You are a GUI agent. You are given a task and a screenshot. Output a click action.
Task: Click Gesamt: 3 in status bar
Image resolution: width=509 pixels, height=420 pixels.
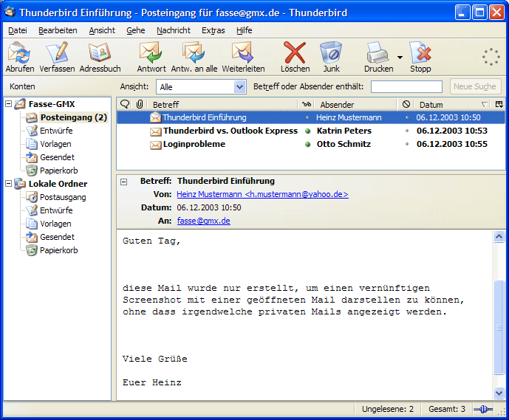click(x=447, y=409)
